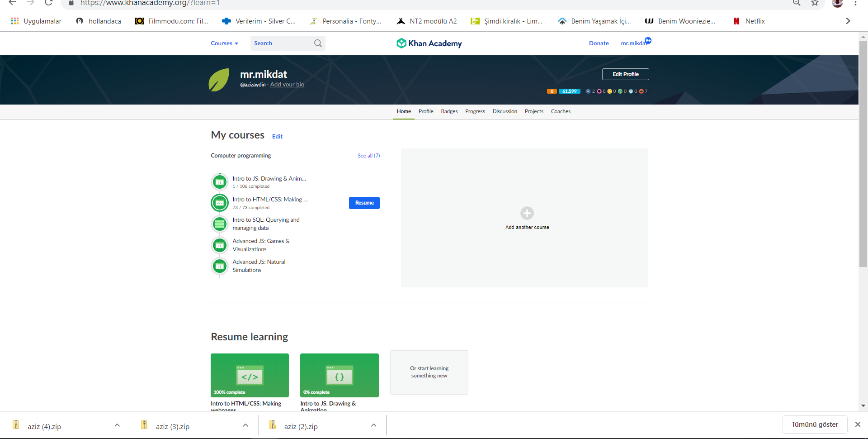Reload the page with refresh icon
Screen dimensions: 868x439
coord(49,3)
